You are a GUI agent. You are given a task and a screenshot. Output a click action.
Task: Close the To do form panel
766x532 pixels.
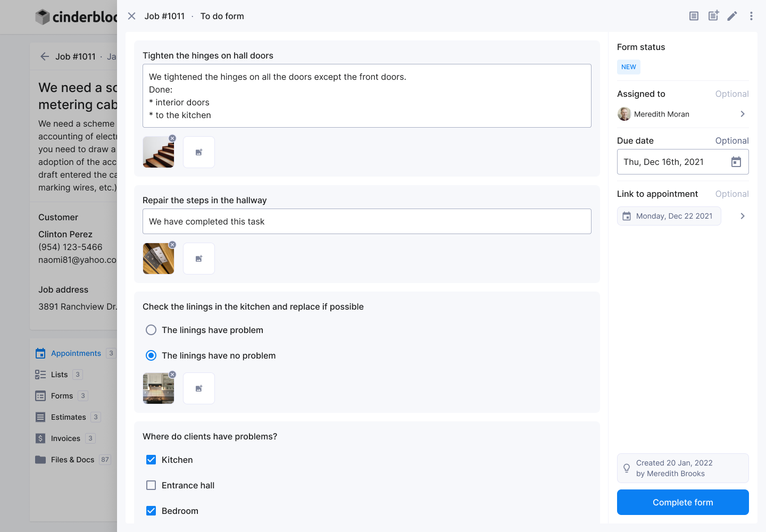click(x=132, y=16)
